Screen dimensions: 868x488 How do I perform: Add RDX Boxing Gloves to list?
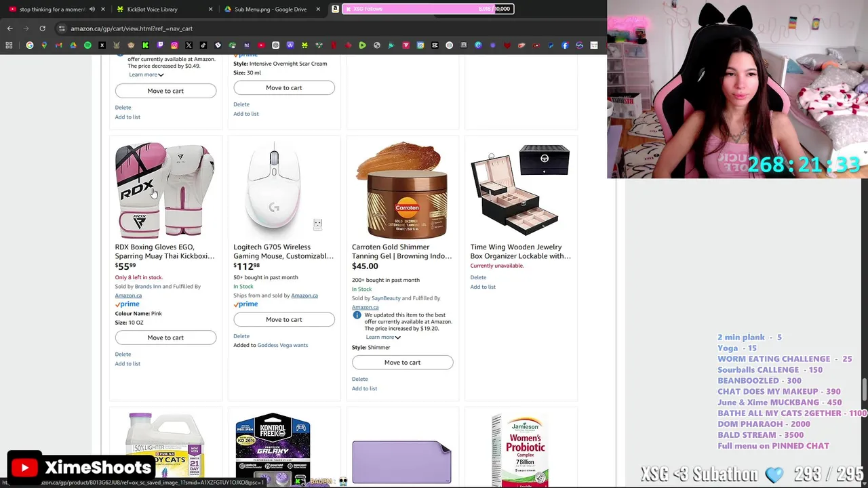click(x=127, y=364)
